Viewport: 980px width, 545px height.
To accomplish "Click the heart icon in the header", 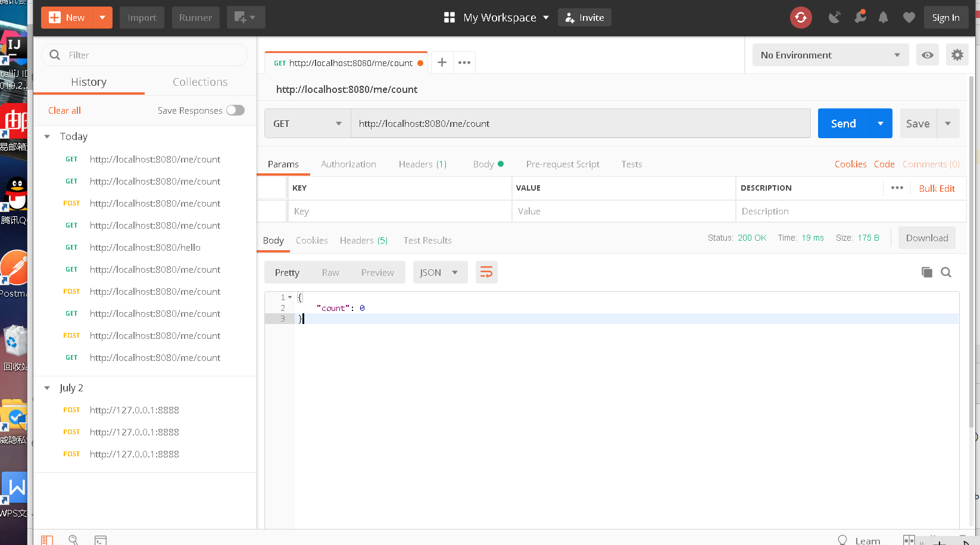I will 908,17.
